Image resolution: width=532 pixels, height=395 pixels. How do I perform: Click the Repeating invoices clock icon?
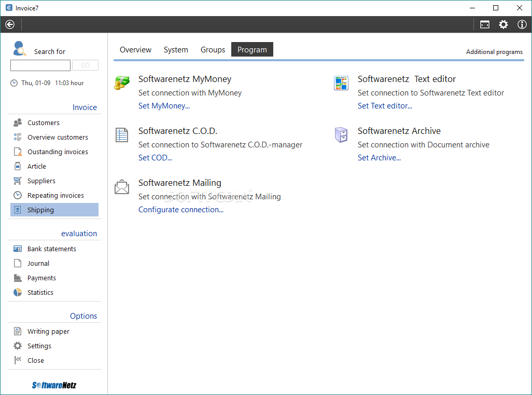pos(18,195)
